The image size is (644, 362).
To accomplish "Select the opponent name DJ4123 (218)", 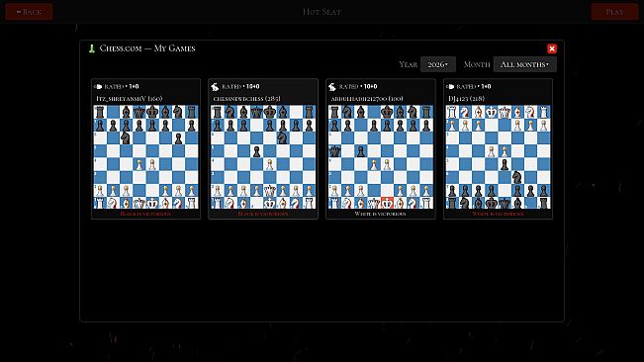I will 466,99.
